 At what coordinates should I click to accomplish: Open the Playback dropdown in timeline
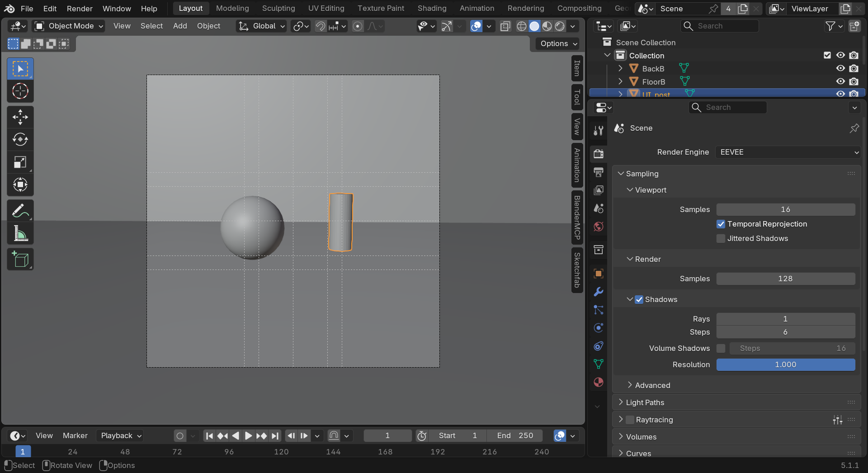(120, 435)
